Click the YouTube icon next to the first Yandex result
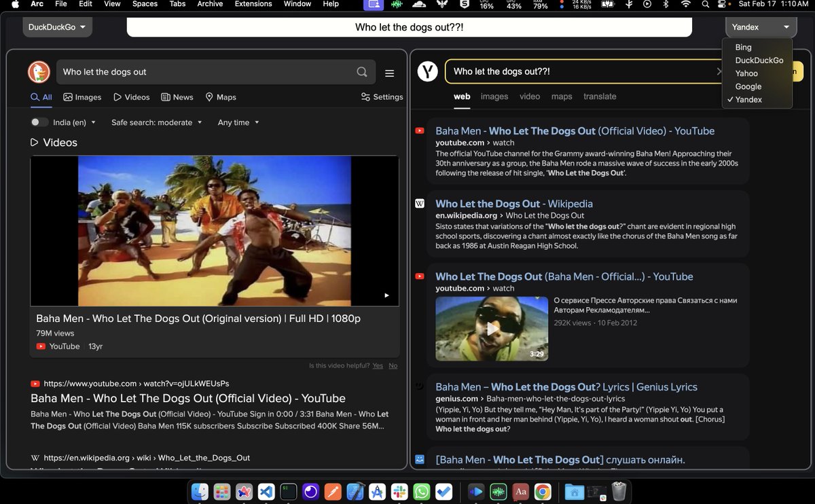 click(x=420, y=130)
